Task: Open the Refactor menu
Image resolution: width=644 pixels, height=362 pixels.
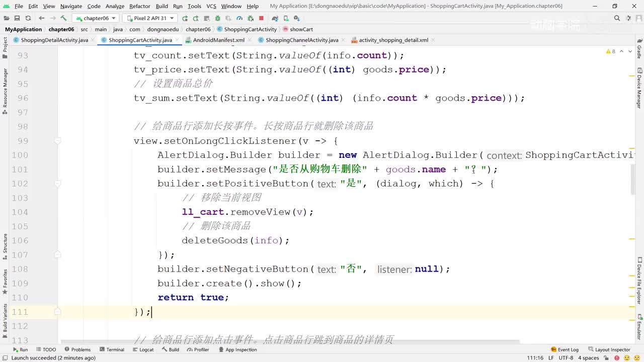Action: click(140, 6)
